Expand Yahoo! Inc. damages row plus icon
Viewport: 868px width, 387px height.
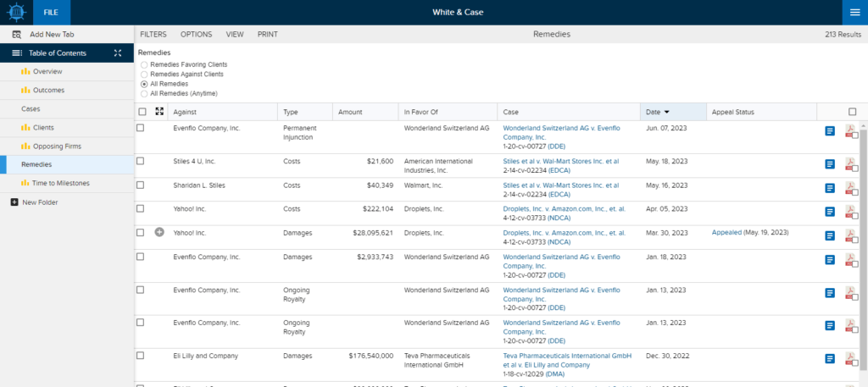point(159,233)
